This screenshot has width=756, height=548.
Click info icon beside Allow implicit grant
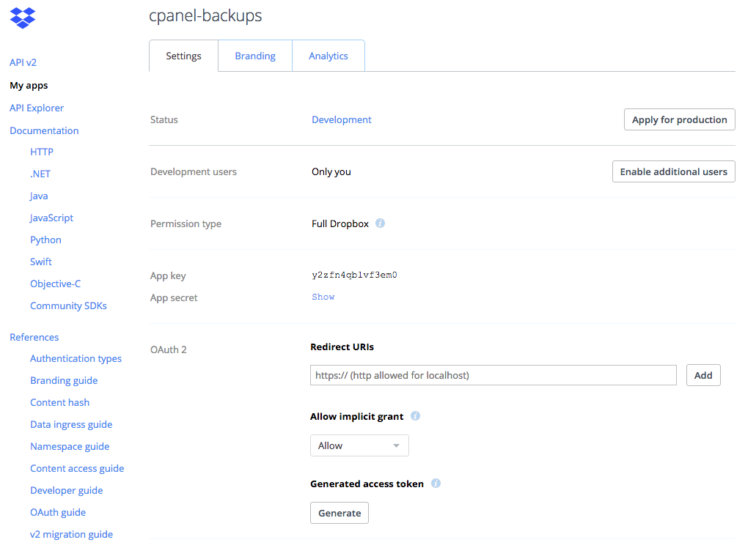point(415,416)
